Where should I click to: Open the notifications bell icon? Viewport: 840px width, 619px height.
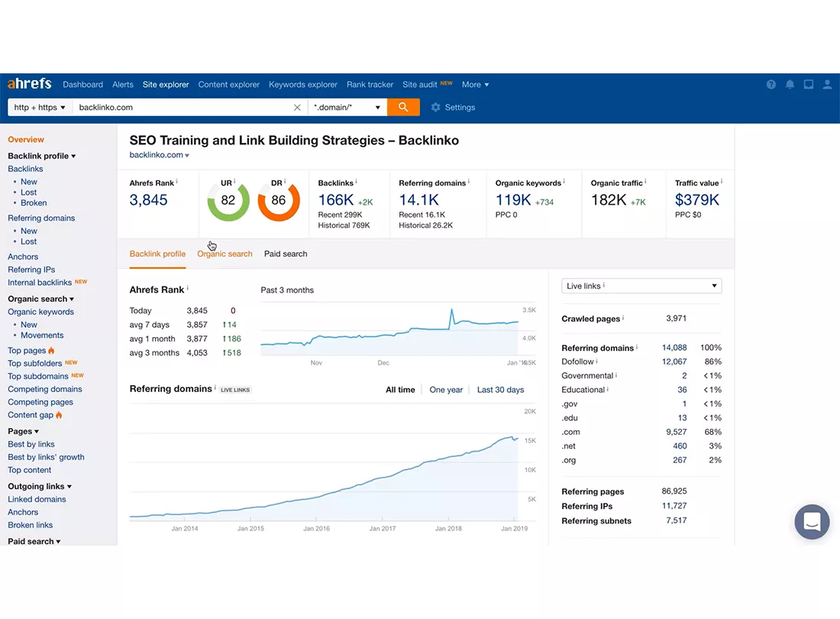click(790, 85)
